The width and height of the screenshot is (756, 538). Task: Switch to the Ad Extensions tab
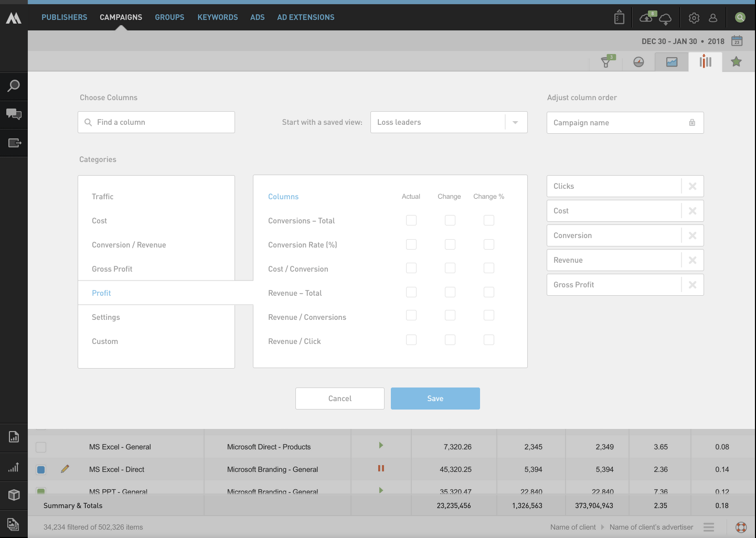pos(305,17)
